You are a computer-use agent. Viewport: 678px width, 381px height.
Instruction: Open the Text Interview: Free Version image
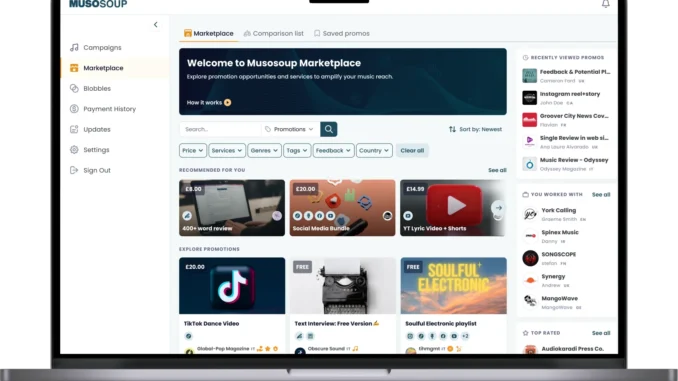click(x=342, y=286)
